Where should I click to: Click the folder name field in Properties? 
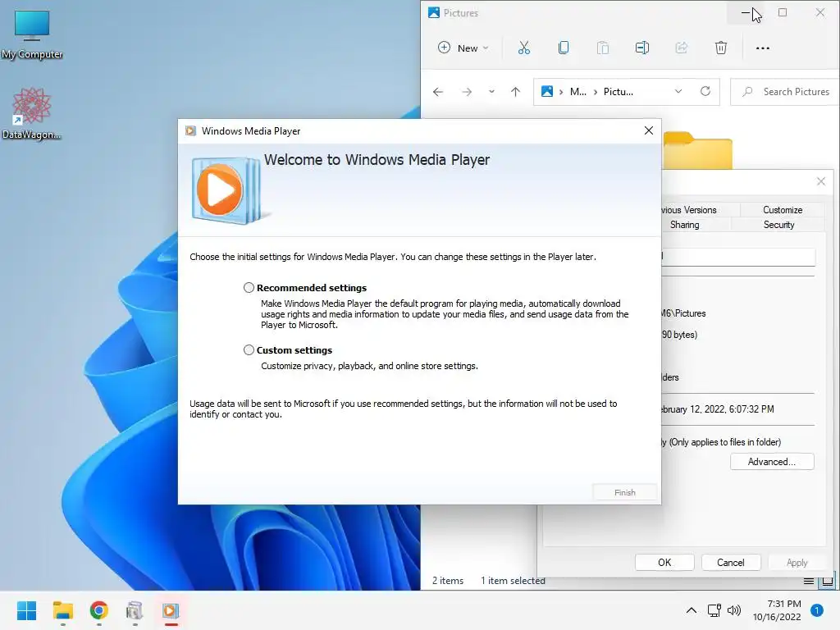[x=738, y=257]
